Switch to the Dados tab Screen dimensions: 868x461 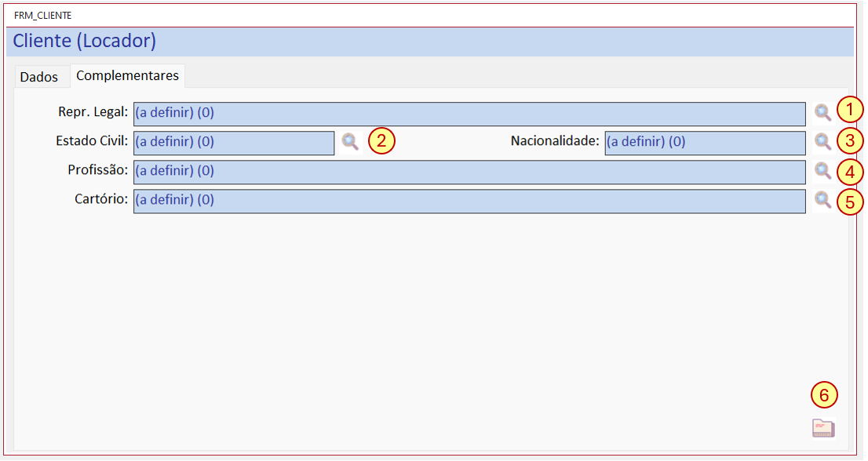coord(38,77)
